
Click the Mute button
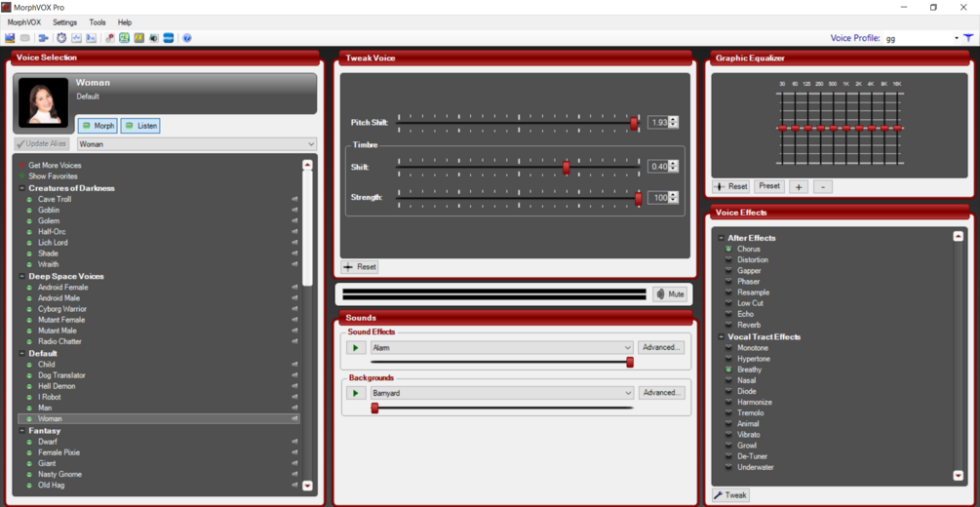pyautogui.click(x=670, y=293)
